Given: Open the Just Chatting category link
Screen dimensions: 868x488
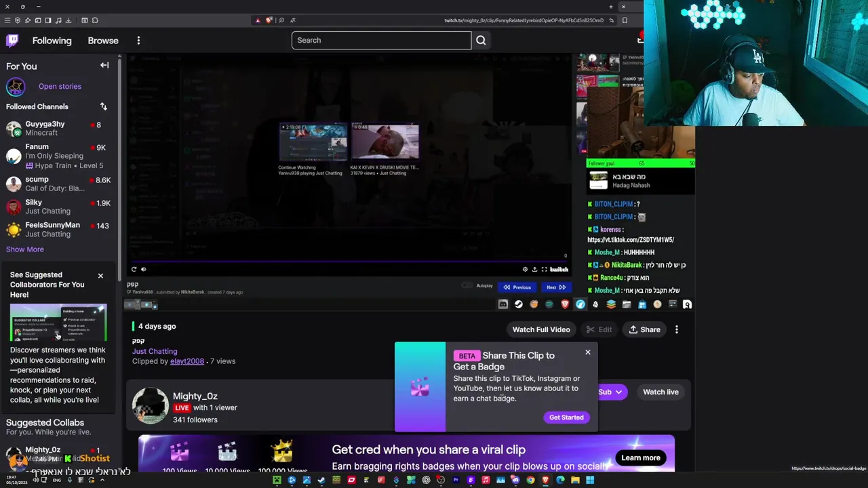Looking at the screenshot, I should pyautogui.click(x=155, y=351).
